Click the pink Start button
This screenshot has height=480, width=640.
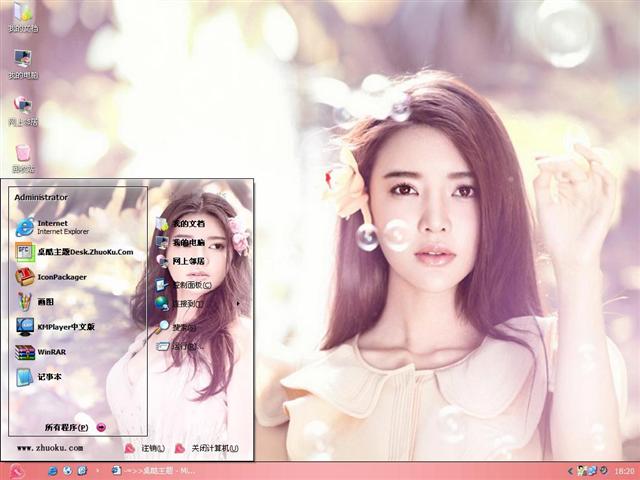coord(17,471)
